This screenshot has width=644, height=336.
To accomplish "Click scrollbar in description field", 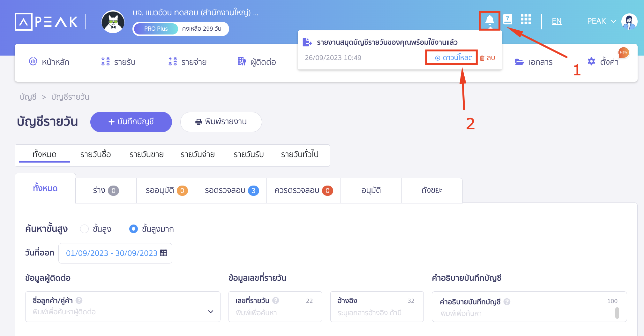I will 617,313.
